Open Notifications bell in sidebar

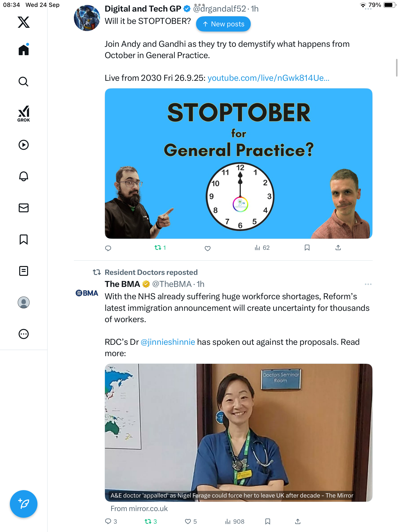point(24,176)
